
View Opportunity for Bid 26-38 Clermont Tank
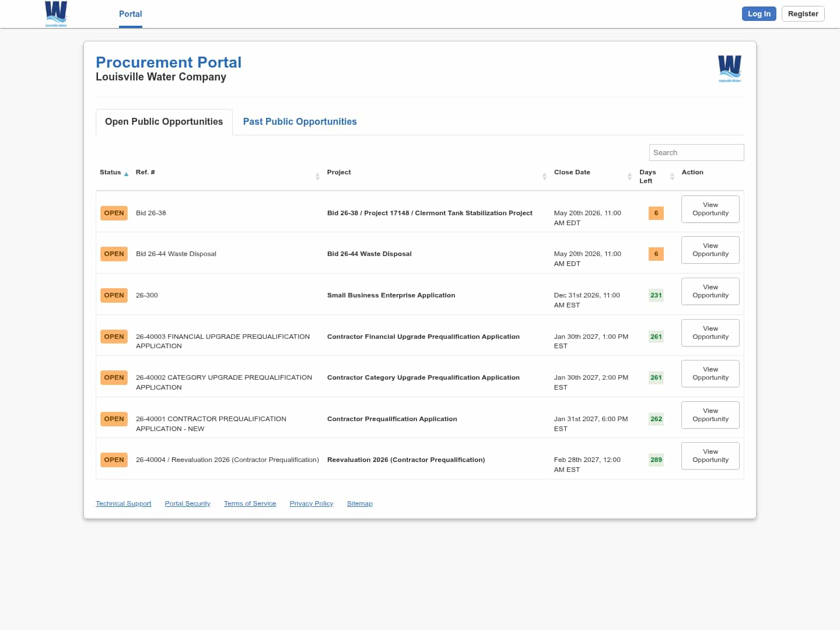point(710,209)
